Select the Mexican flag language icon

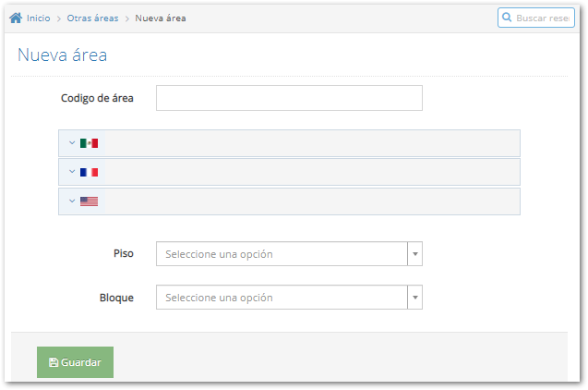click(x=89, y=143)
